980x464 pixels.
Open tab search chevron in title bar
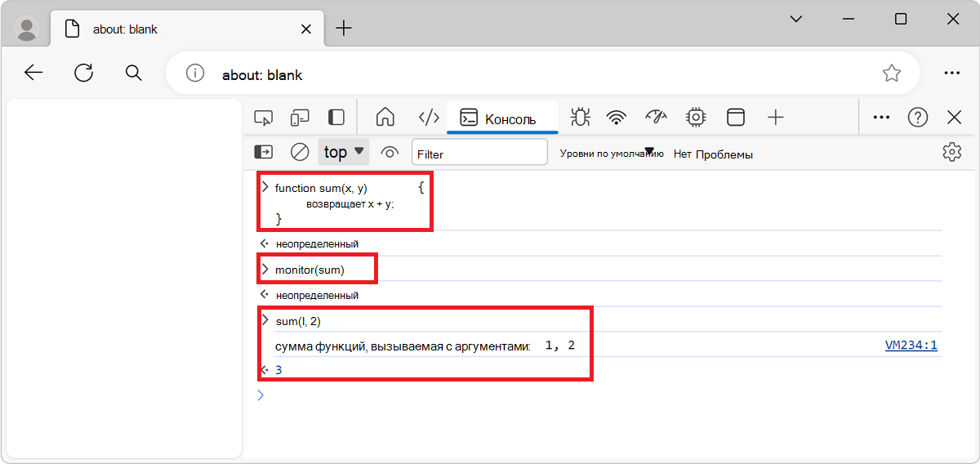click(796, 19)
